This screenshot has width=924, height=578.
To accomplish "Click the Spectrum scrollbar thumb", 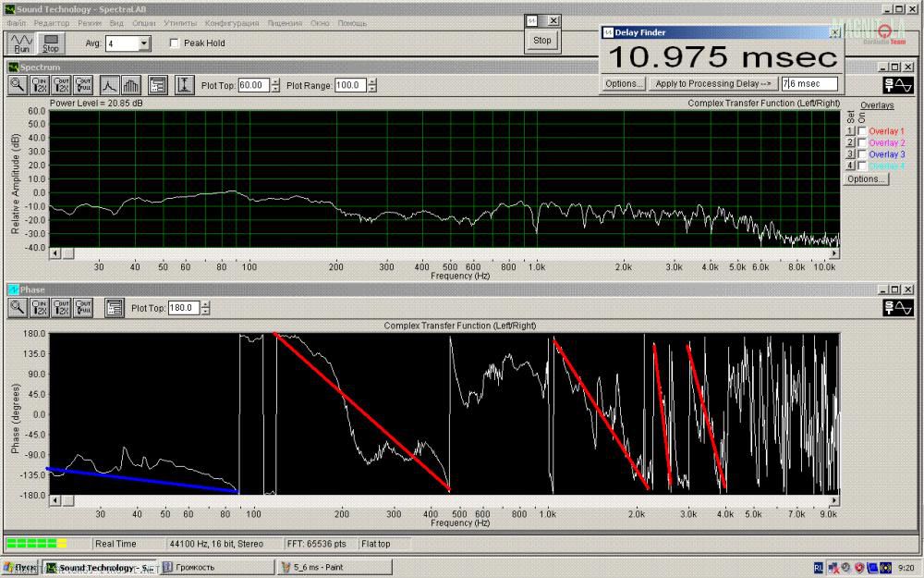I will pos(67,253).
